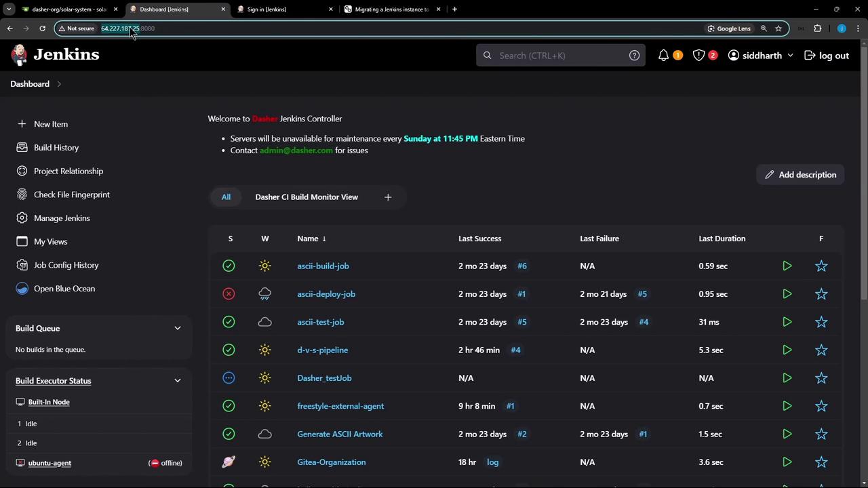Select the All view tab
This screenshot has height=488, width=868.
click(x=226, y=197)
